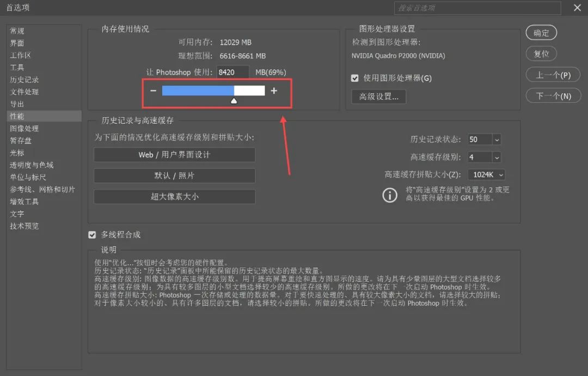Click the 搜索首选项 search field
The image size is (588, 376).
coord(477,8)
